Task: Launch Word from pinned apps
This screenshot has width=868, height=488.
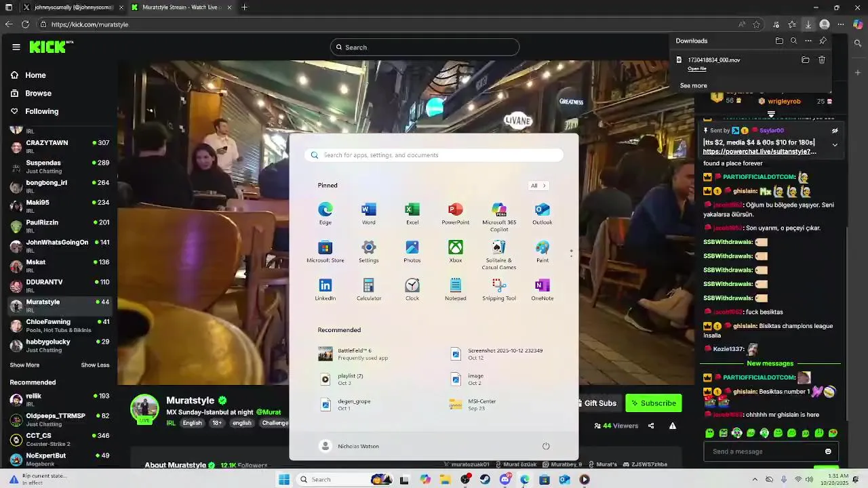Action: tap(369, 213)
